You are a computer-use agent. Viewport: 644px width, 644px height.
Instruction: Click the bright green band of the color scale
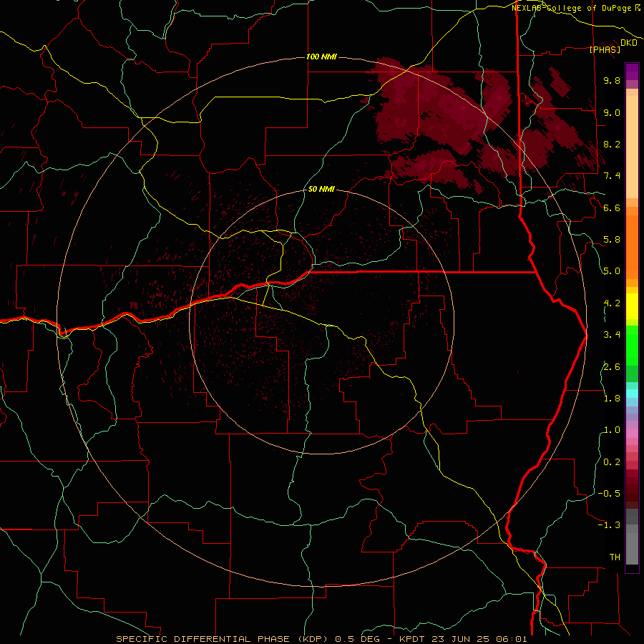tap(632, 345)
